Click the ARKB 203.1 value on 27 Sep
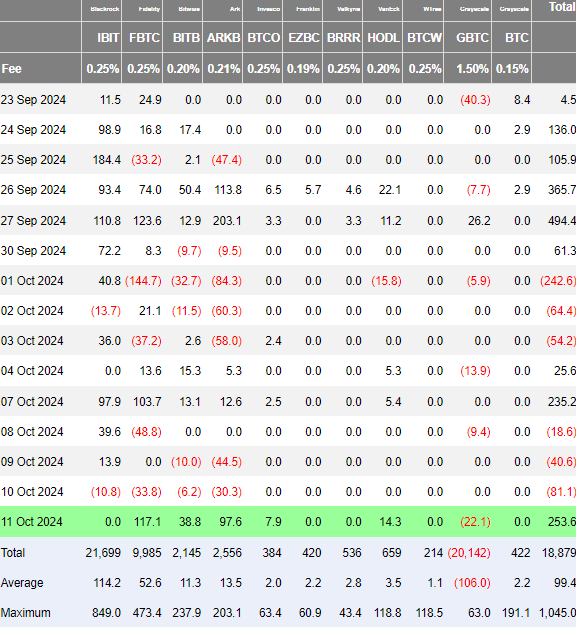Image resolution: width=576 pixels, height=627 pixels. pos(227,221)
